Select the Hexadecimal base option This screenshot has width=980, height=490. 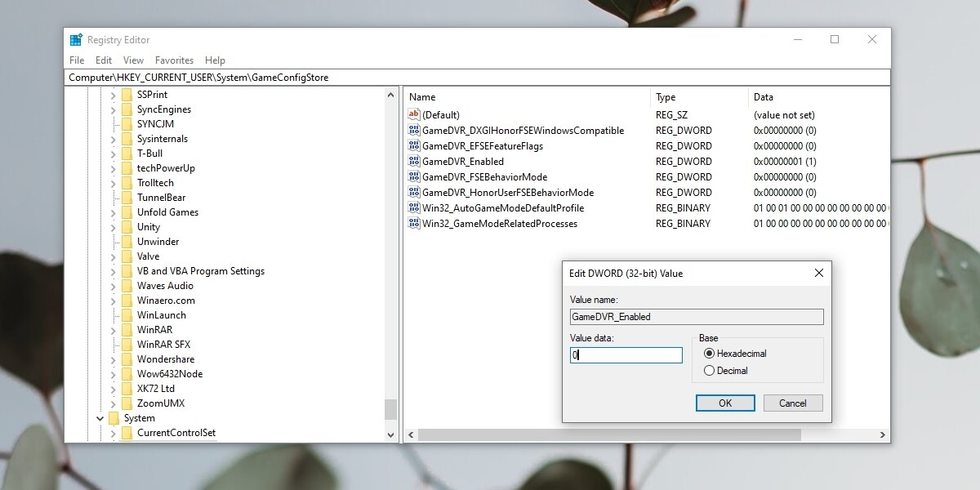point(709,354)
